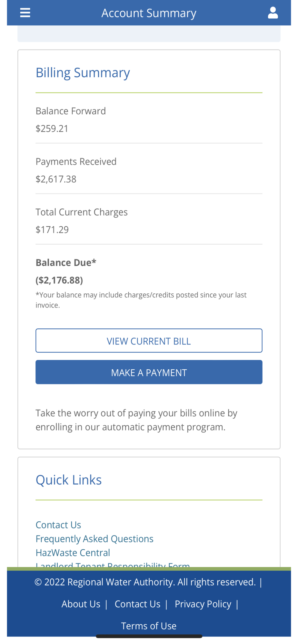298x644 pixels.
Task: Tap the home indicator bar at bottom
Action: coord(149,636)
